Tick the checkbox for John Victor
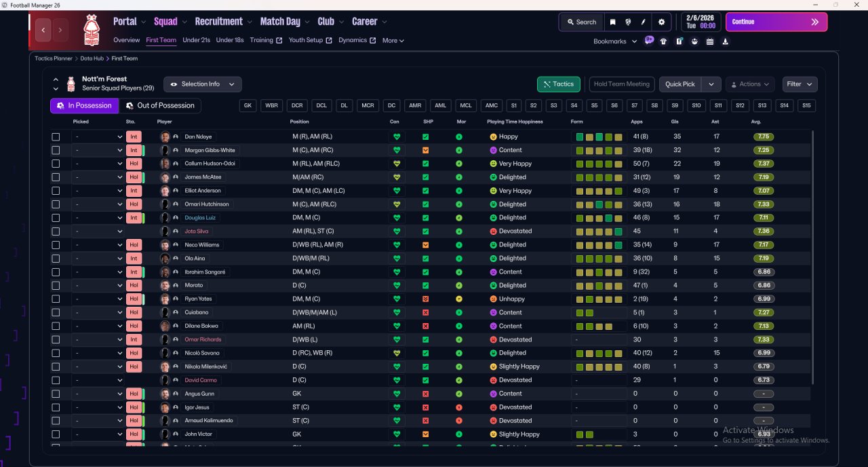This screenshot has width=868, height=467. pos(56,434)
